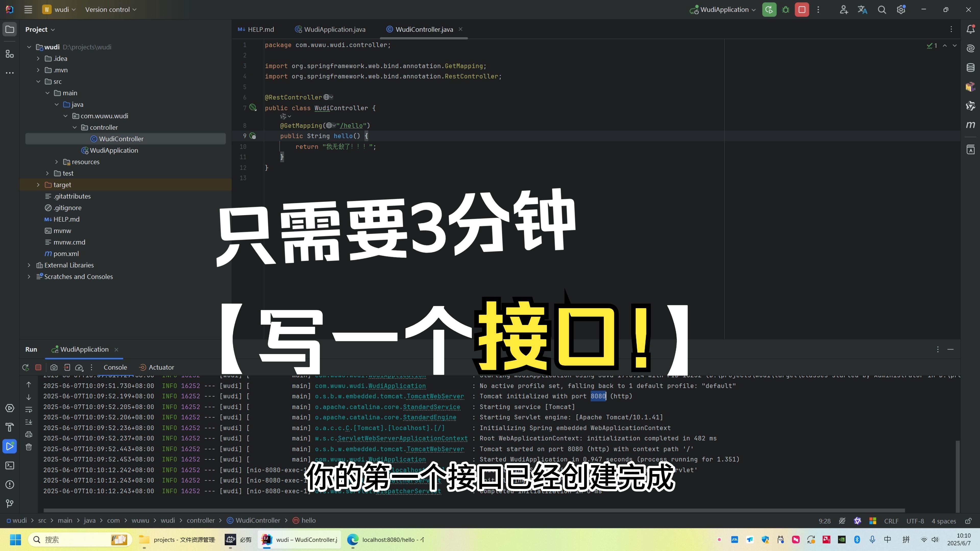Image resolution: width=980 pixels, height=551 pixels.
Task: Switch to the WudiApplication.java tab
Action: [330, 29]
